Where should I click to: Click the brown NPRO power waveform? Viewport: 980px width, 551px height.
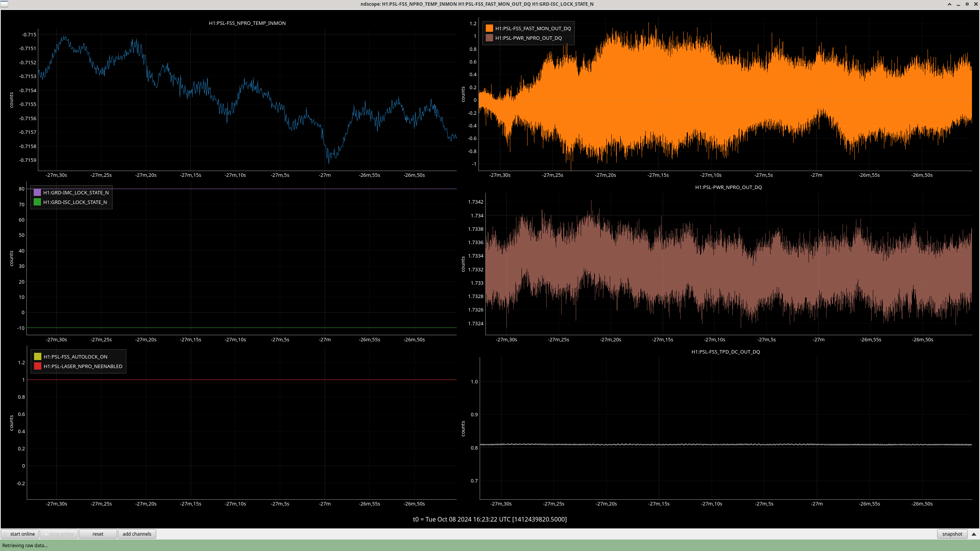[729, 264]
